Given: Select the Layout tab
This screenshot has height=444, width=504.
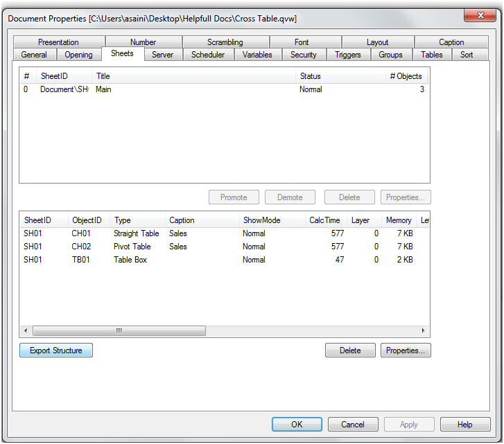Looking at the screenshot, I should point(377,42).
